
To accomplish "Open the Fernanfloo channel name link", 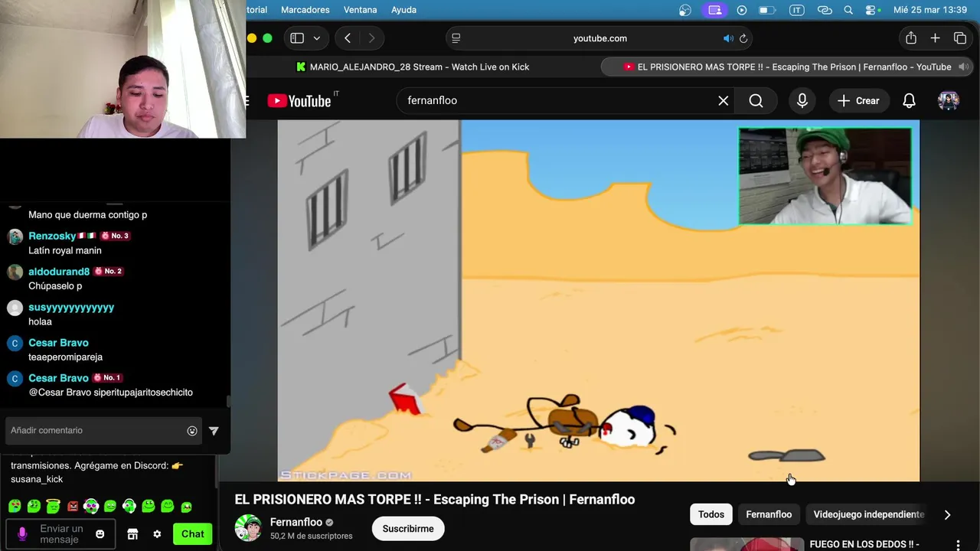I will click(296, 522).
